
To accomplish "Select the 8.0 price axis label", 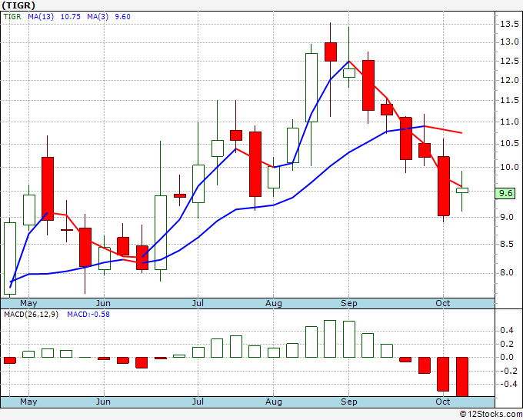I will point(506,273).
